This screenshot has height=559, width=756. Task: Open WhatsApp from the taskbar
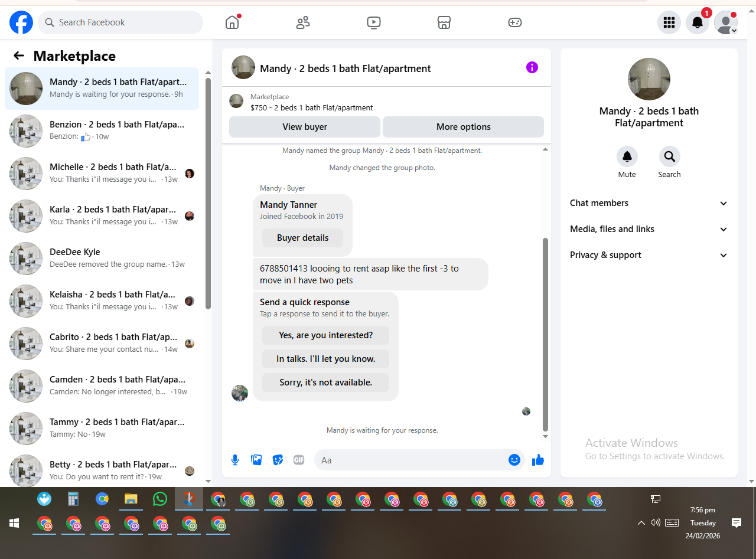coord(159,499)
